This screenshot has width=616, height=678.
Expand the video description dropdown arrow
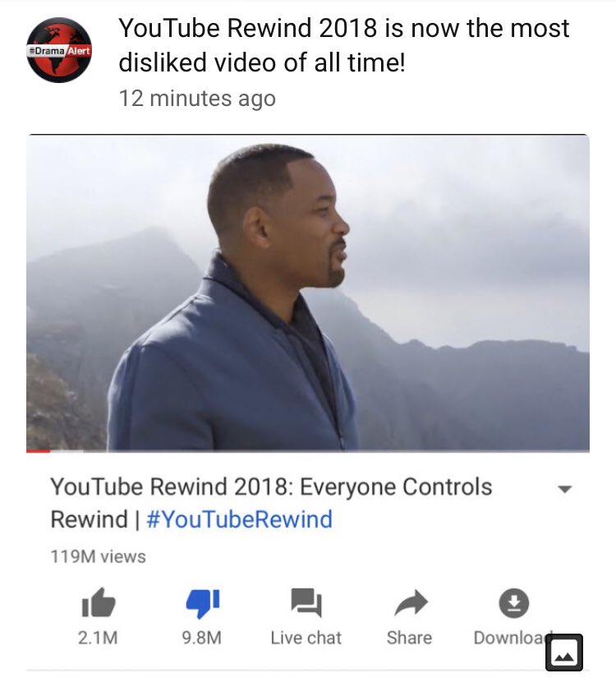click(564, 489)
